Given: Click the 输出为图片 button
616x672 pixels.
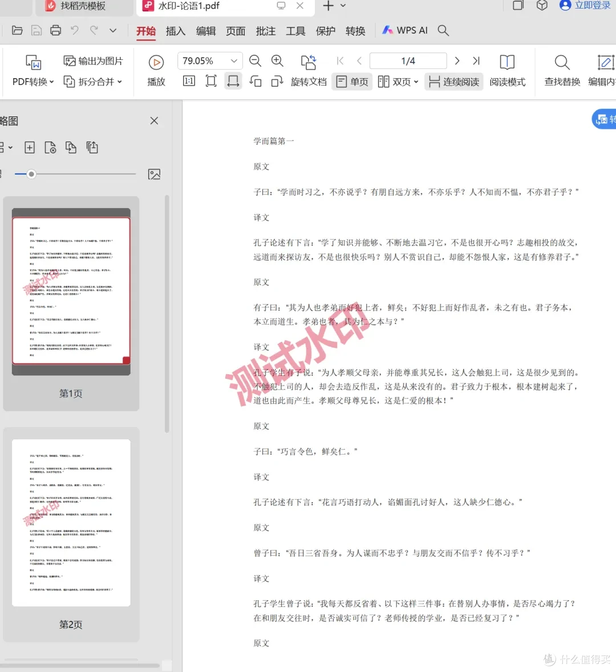Looking at the screenshot, I should coord(94,61).
